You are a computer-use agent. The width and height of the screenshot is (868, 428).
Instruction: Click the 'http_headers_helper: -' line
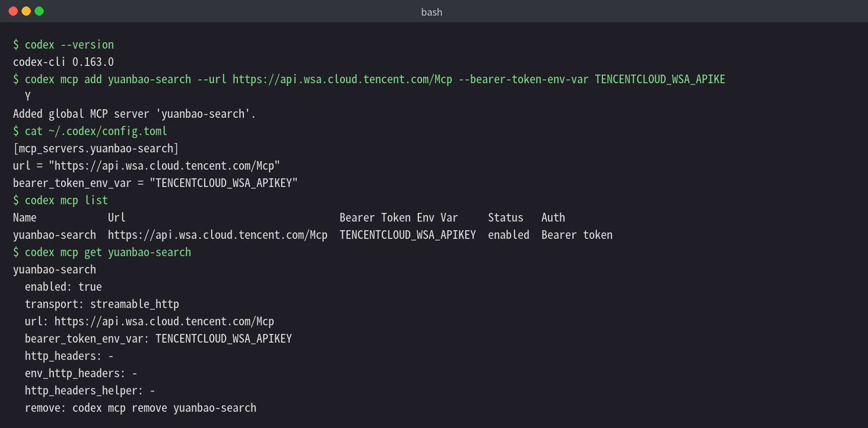(90, 391)
